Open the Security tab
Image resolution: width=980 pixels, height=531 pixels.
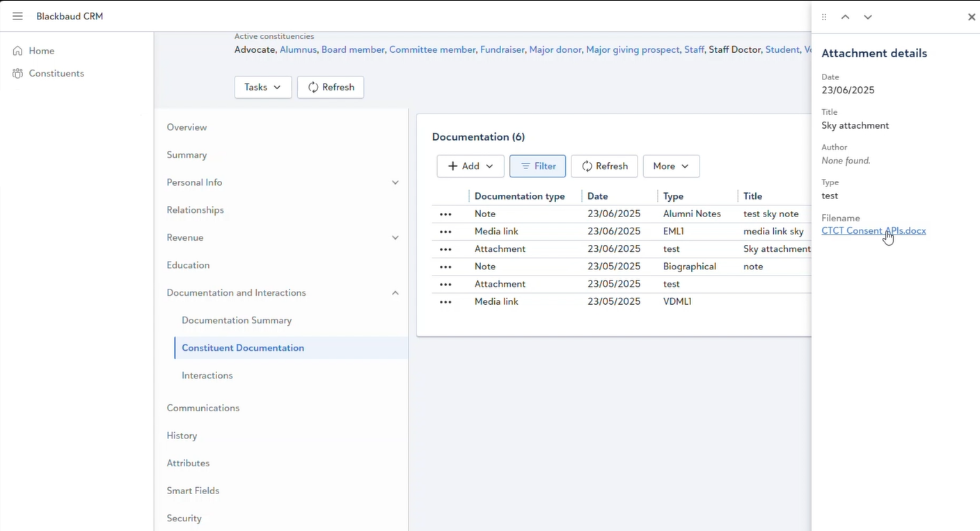[x=184, y=518]
